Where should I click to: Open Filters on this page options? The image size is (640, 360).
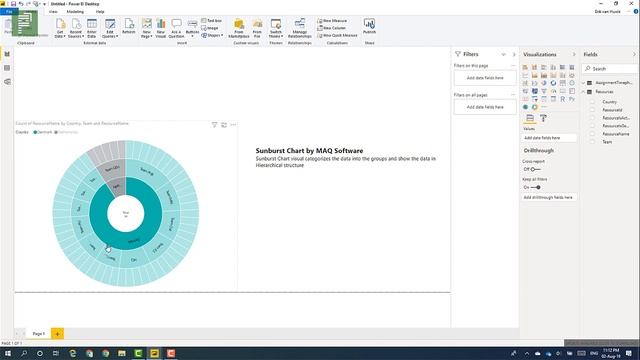[513, 65]
